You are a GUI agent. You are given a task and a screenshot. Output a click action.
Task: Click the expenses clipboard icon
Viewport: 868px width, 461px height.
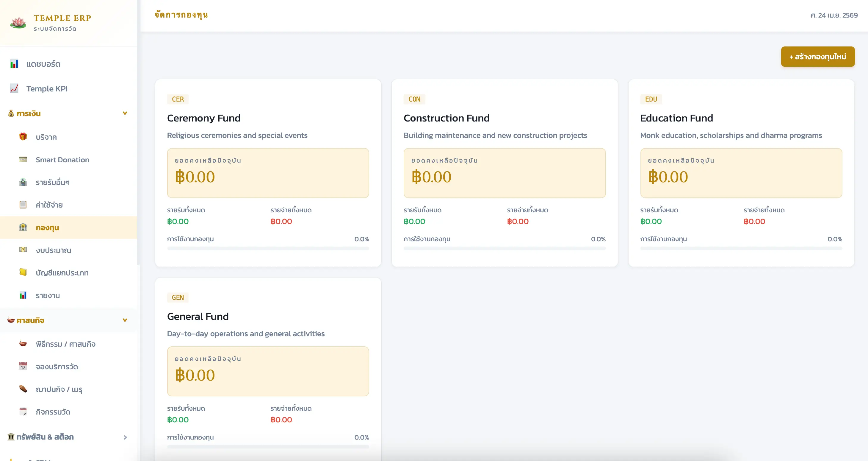pos(23,205)
